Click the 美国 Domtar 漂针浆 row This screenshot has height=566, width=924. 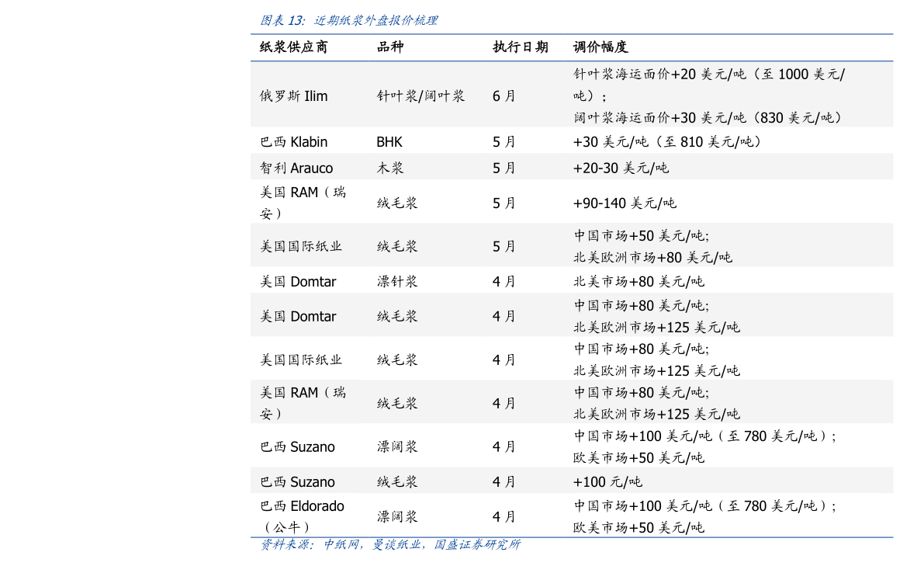pos(299,281)
